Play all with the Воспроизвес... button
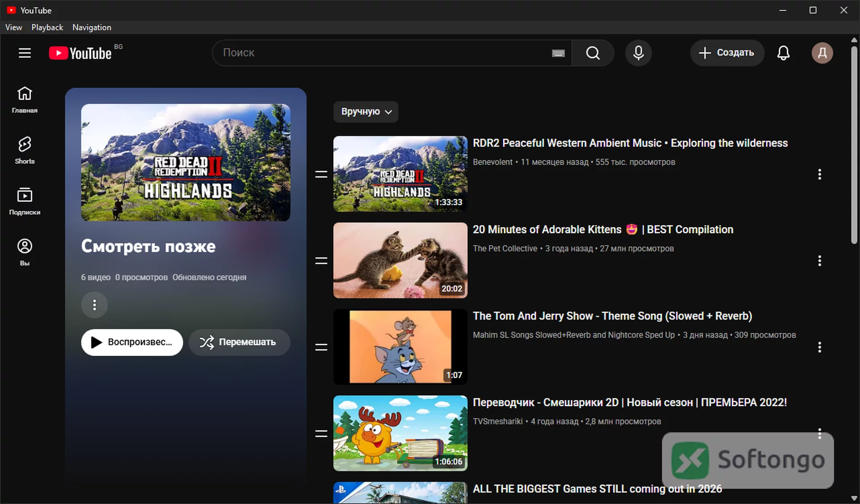Viewport: 860px width, 504px height. coord(132,342)
